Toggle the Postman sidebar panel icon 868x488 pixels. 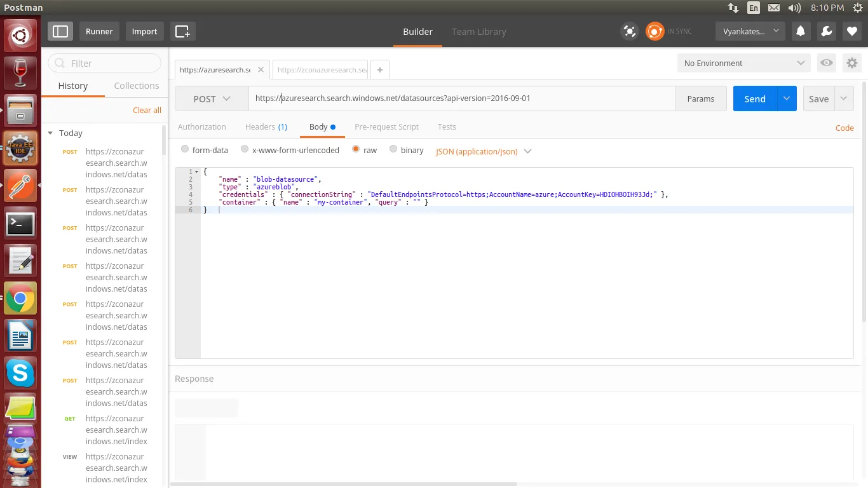60,31
